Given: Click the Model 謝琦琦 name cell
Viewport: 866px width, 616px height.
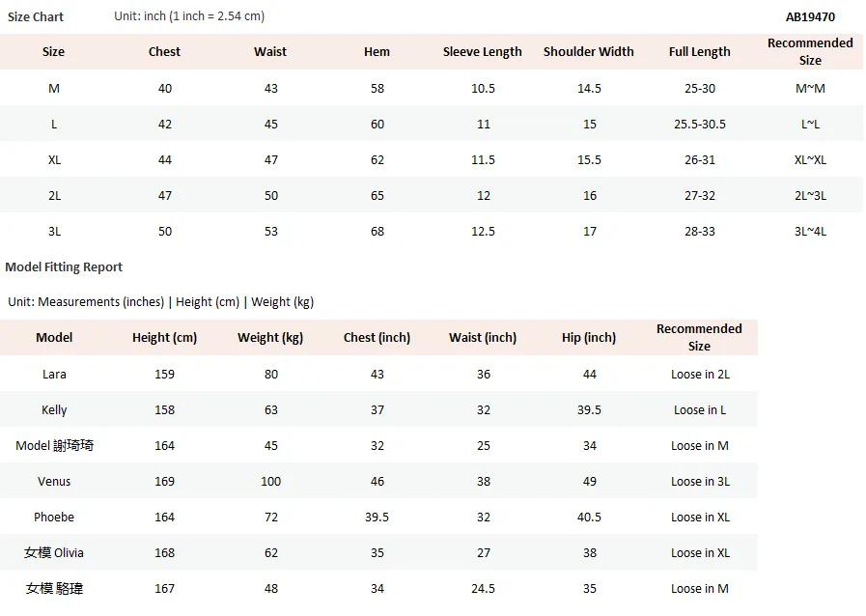Looking at the screenshot, I should [54, 446].
